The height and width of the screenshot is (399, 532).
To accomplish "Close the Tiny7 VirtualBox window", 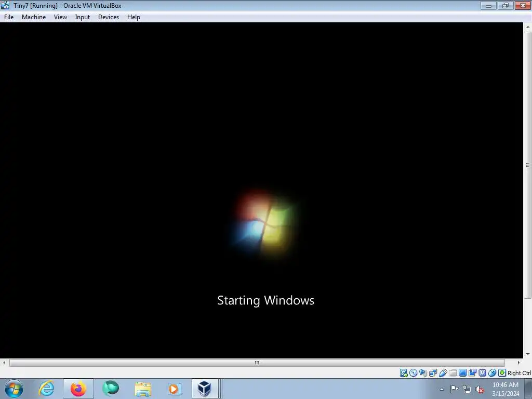I will tap(523, 5).
